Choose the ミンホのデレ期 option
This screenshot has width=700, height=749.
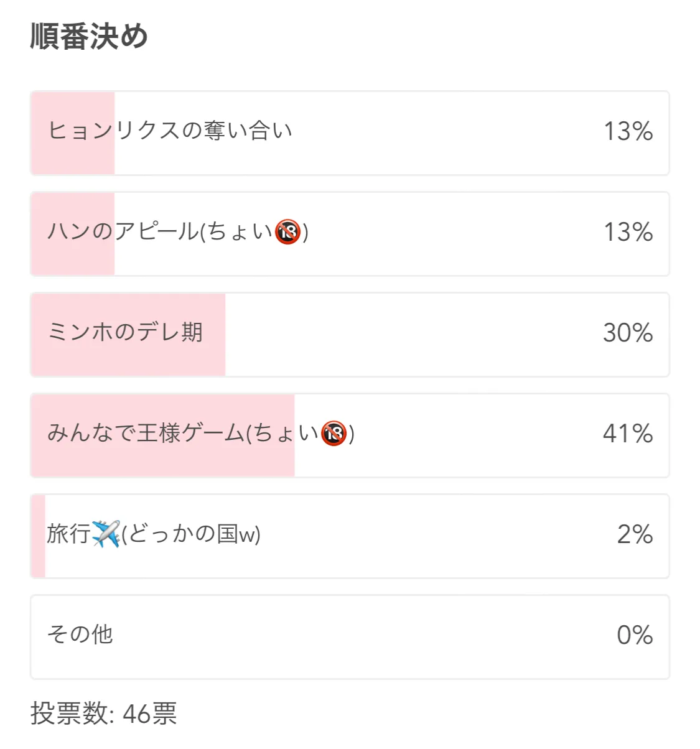(350, 335)
